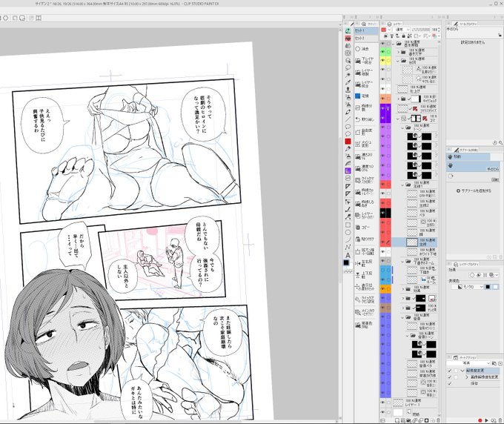Click the new raster layer icon

(397, 420)
